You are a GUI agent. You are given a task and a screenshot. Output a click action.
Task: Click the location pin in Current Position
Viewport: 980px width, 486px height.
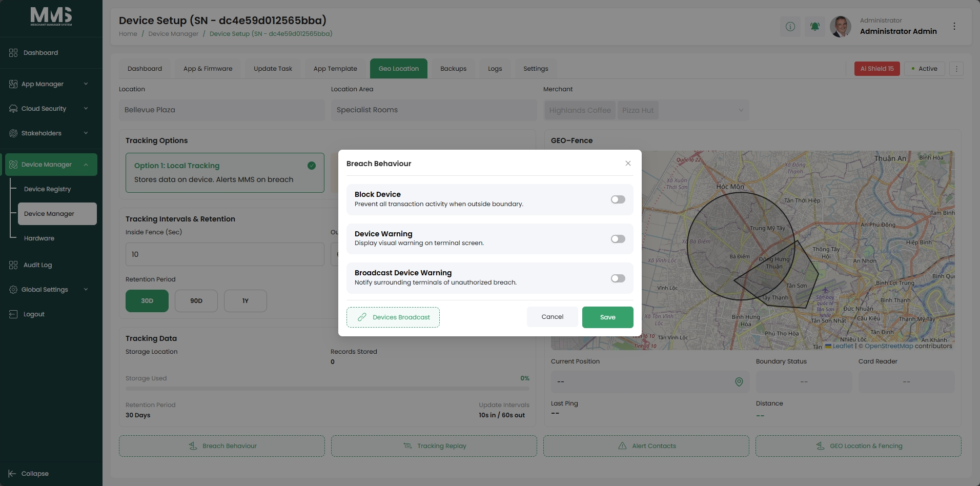(739, 382)
